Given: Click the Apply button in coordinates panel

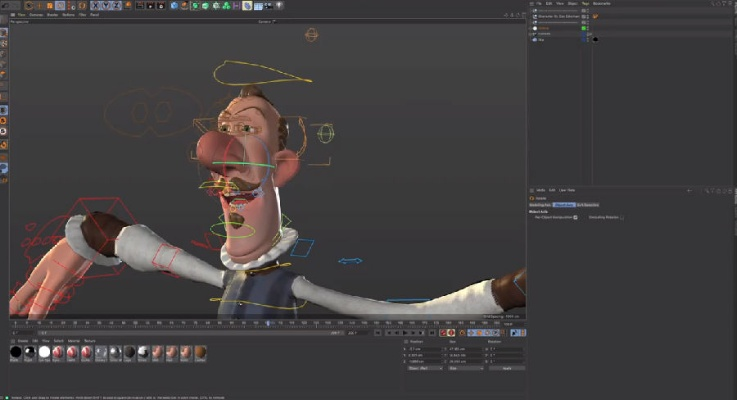Looking at the screenshot, I should [506, 368].
